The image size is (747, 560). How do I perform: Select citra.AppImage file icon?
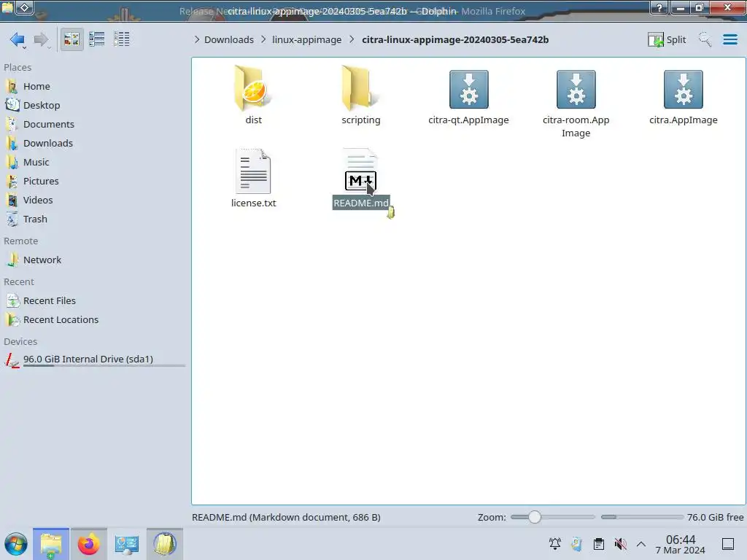pos(683,90)
